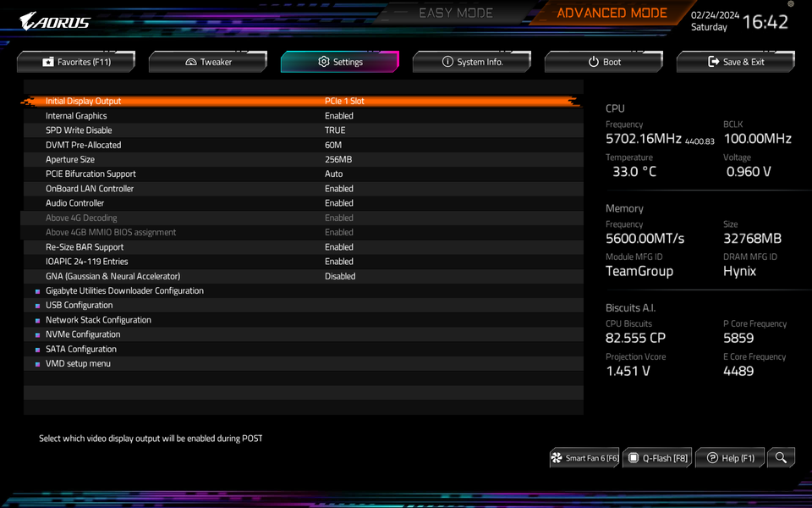The width and height of the screenshot is (812, 508).
Task: Click the 16:42 clock display
Action: (x=765, y=22)
